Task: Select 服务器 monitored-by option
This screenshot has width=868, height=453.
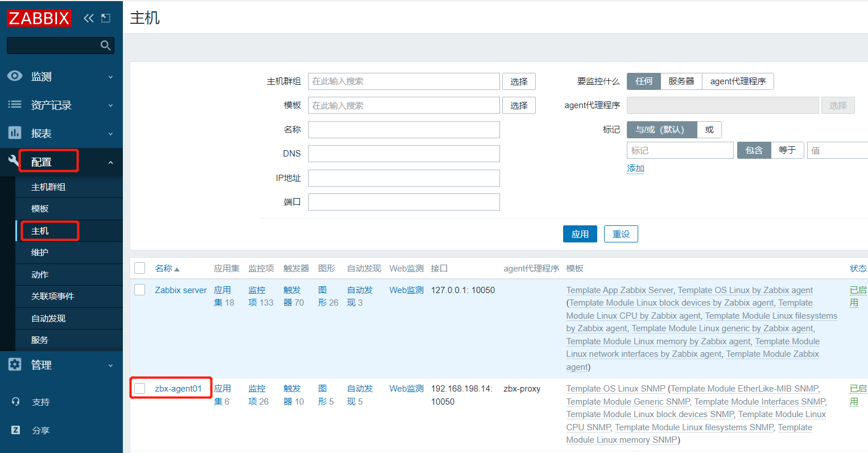Action: pos(681,81)
